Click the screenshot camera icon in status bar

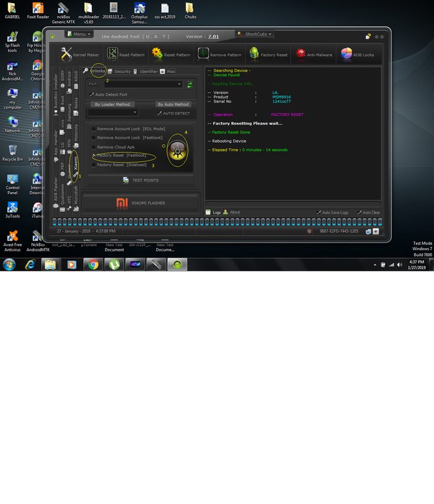coord(375,231)
